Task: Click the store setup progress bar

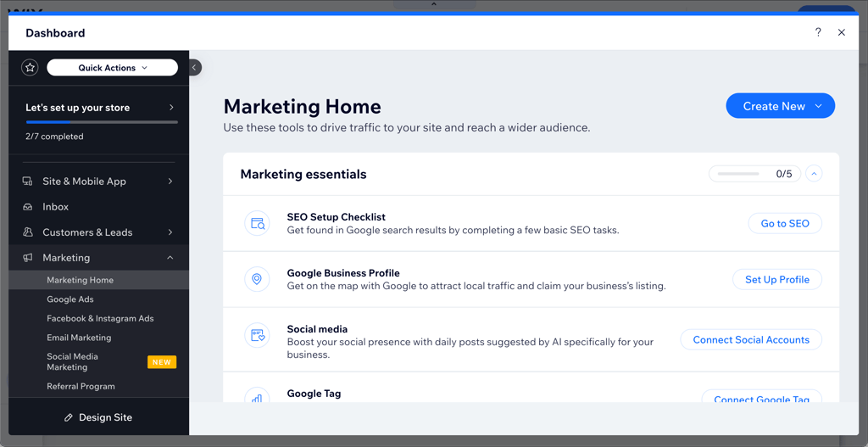Action: [x=102, y=122]
